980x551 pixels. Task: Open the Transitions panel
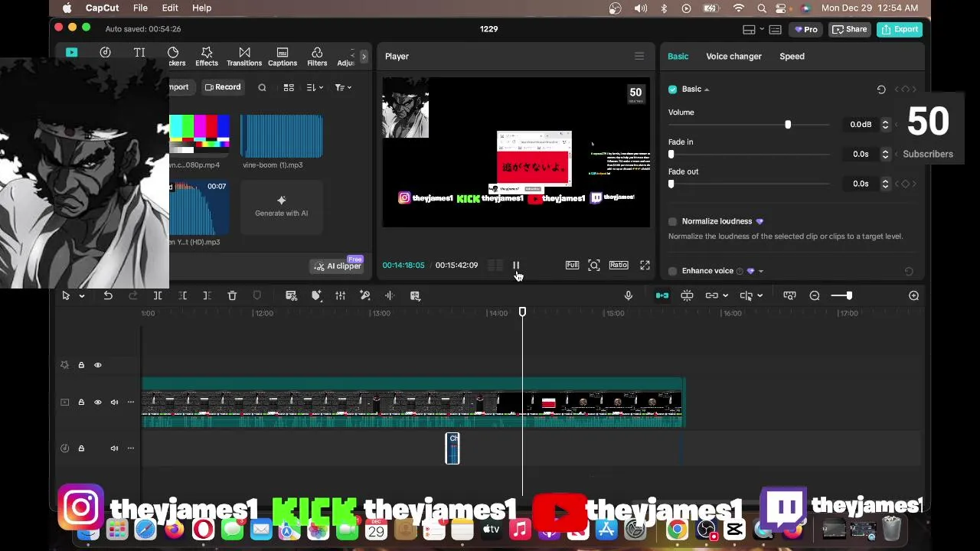tap(244, 57)
